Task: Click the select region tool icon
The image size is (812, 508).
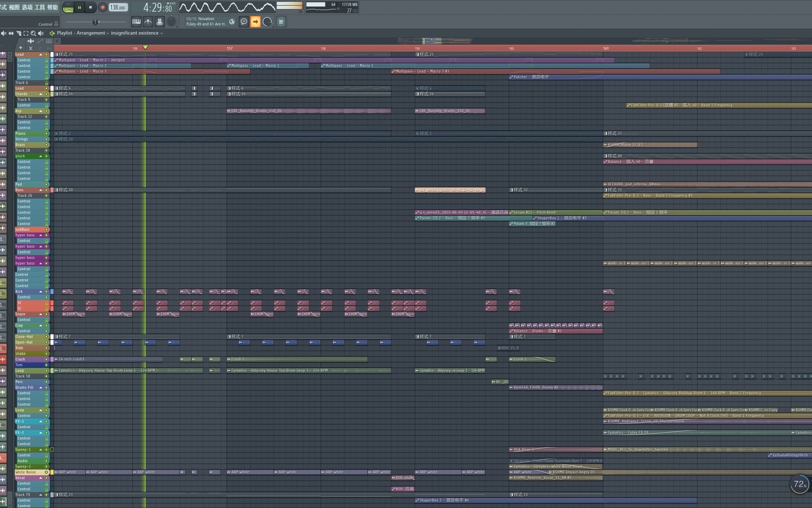Action: [x=26, y=33]
